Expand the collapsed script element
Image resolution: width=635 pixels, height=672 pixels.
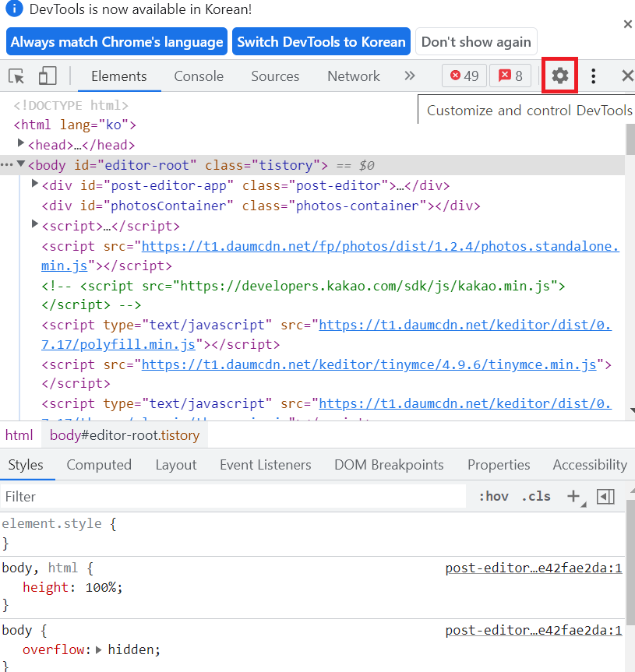[35, 223]
